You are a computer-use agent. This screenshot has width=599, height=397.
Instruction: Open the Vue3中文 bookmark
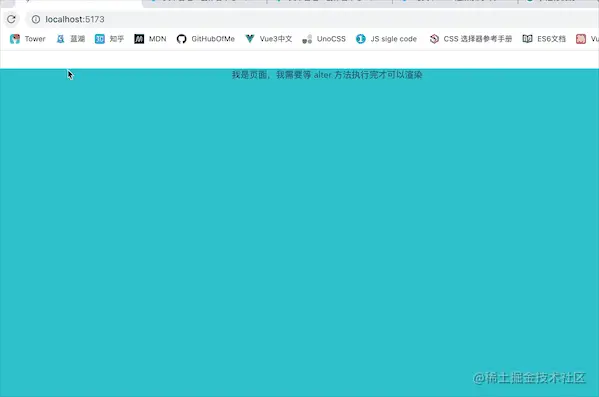pyautogui.click(x=269, y=39)
